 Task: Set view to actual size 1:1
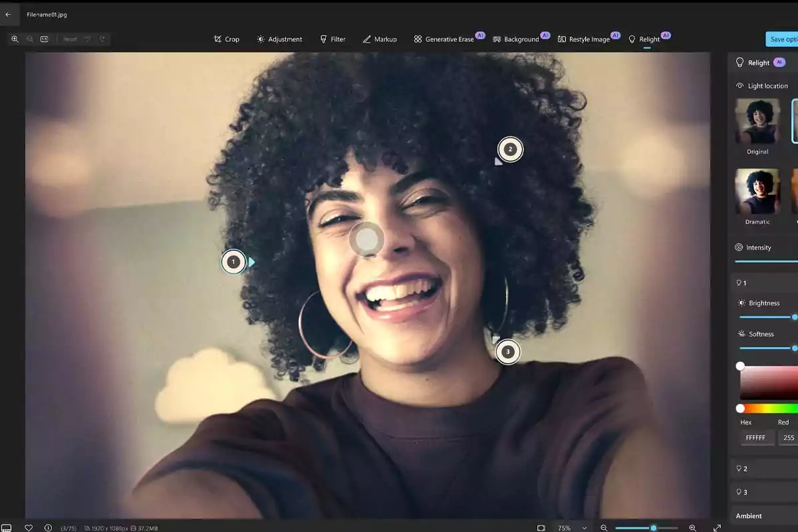coord(45,39)
